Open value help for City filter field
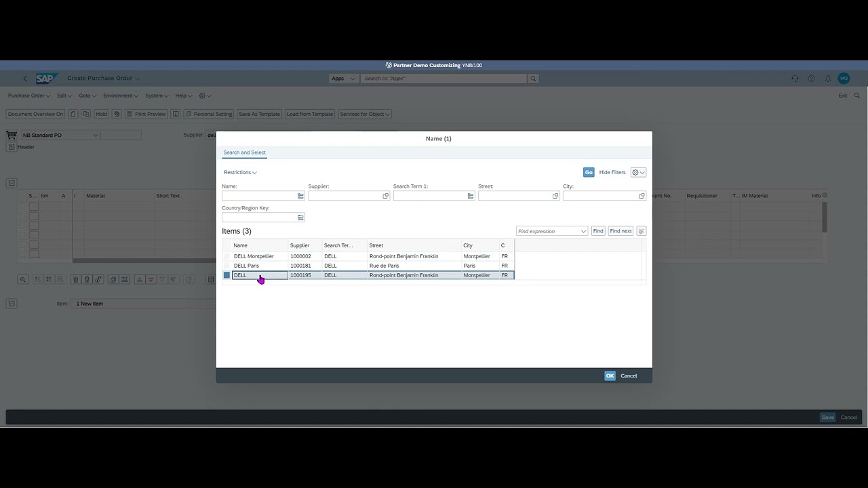 pos(642,196)
